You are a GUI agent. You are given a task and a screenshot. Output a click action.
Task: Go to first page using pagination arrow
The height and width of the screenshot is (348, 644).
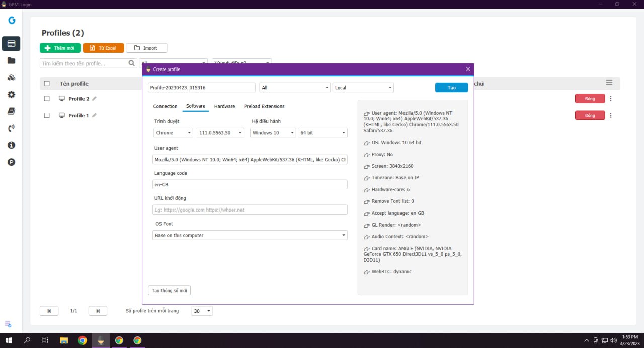click(49, 311)
